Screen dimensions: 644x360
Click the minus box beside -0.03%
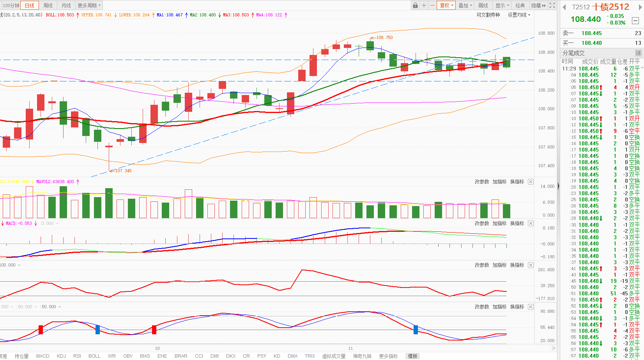pos(635,20)
